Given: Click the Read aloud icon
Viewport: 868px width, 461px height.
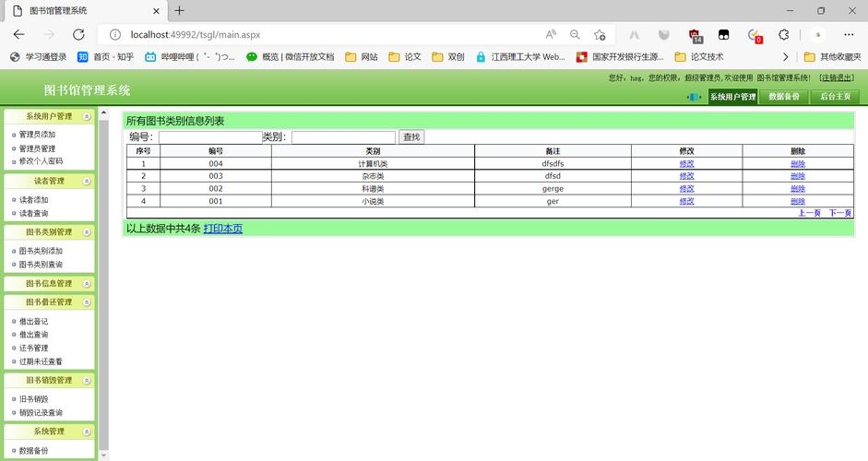Looking at the screenshot, I should click(551, 34).
